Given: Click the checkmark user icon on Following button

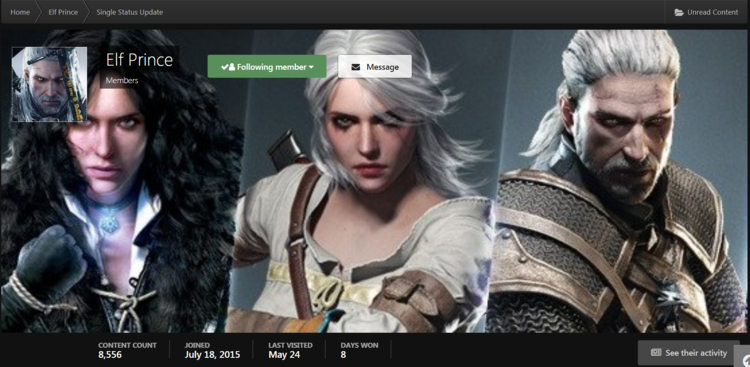Looking at the screenshot, I should [x=228, y=67].
